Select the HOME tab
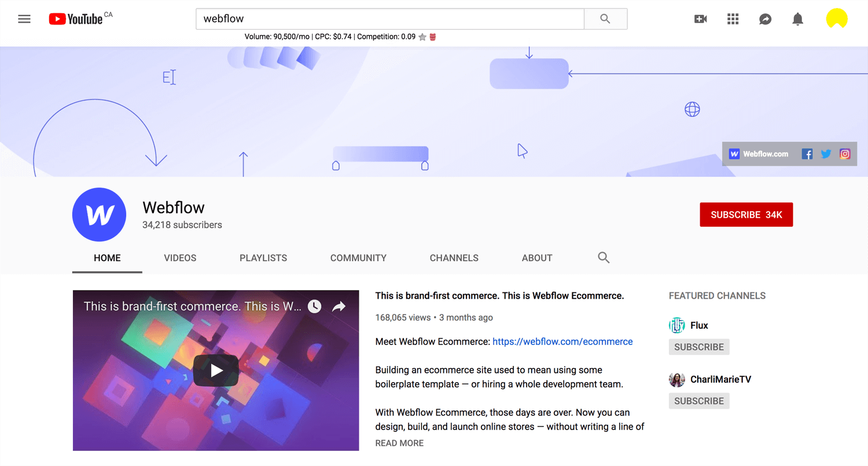868x466 pixels. 108,258
